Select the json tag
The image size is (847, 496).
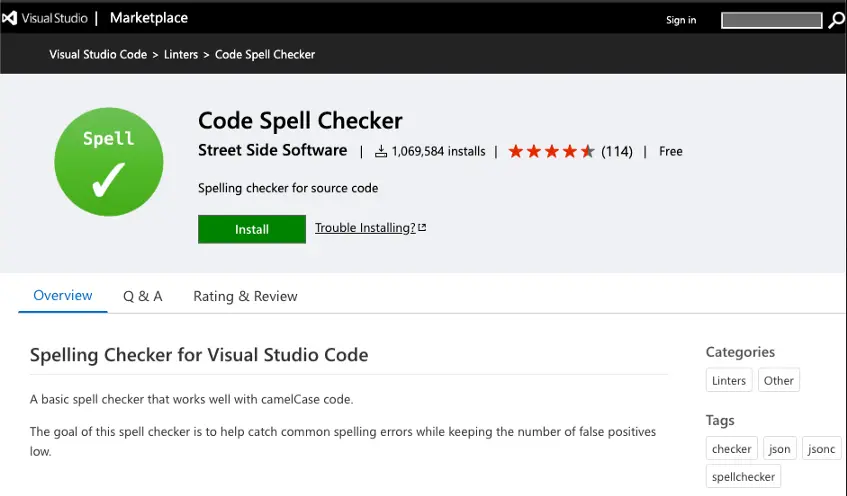pyautogui.click(x=779, y=448)
